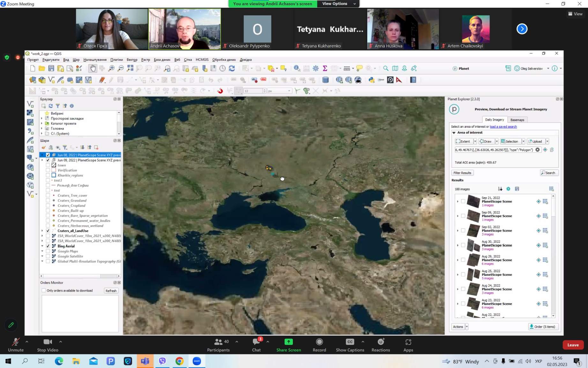Open the Проект menu

[33, 60]
